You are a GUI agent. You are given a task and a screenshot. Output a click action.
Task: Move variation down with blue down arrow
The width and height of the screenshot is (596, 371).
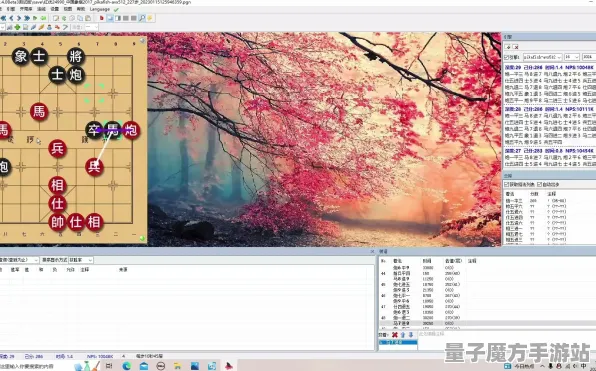tap(411, 335)
